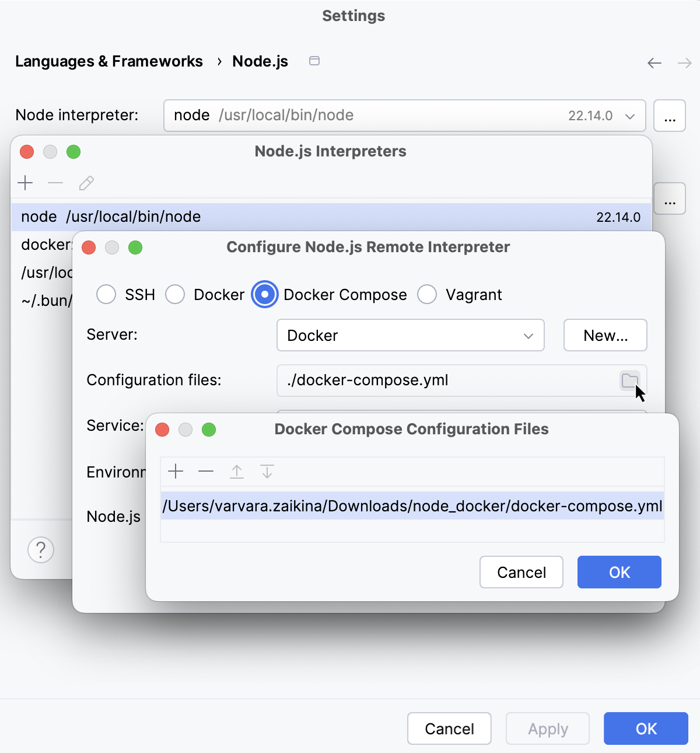Move the configuration file up
The image size is (700, 753).
237,471
